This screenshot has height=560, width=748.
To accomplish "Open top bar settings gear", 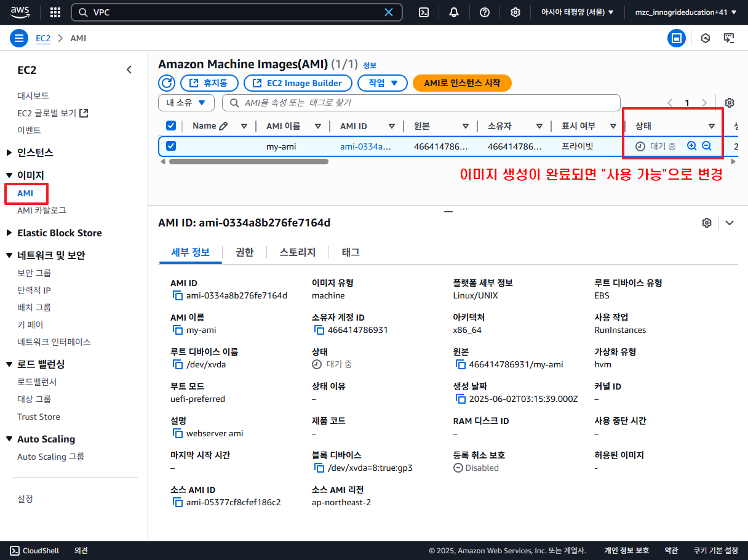I will click(x=515, y=12).
